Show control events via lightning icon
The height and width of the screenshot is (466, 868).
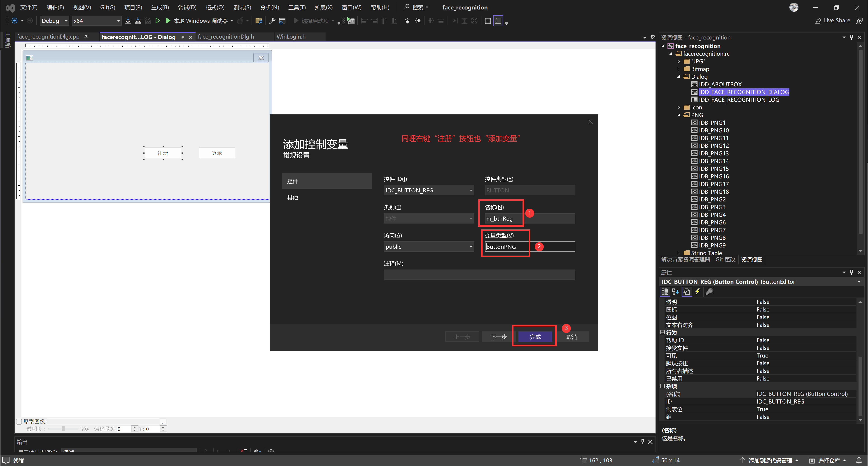(698, 292)
